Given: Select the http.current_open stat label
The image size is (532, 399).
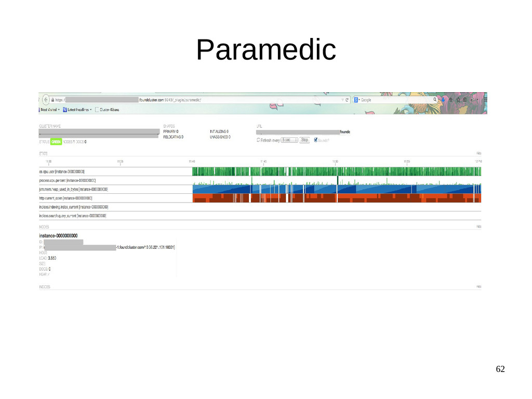Looking at the screenshot, I should click(65, 198).
